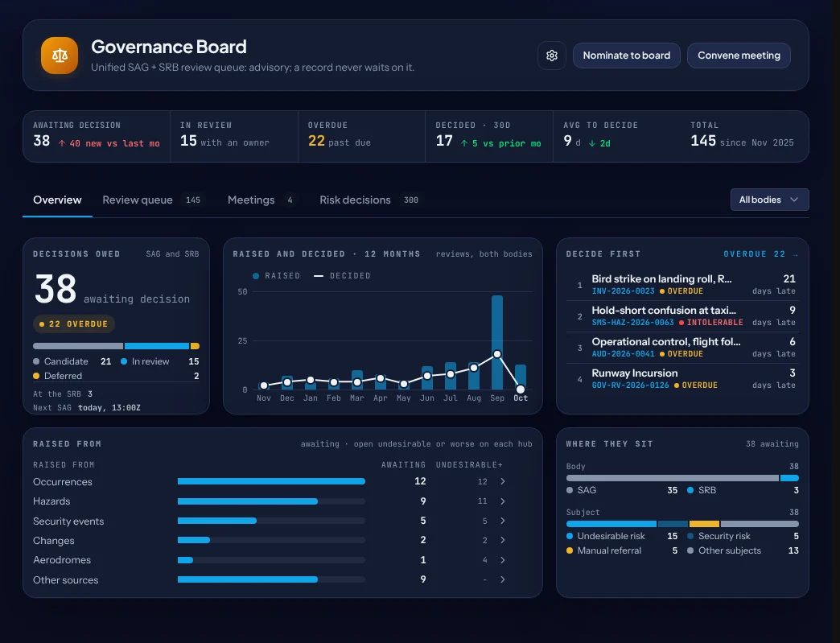Open the Risk decisions tab
This screenshot has width=840, height=643.
(369, 200)
